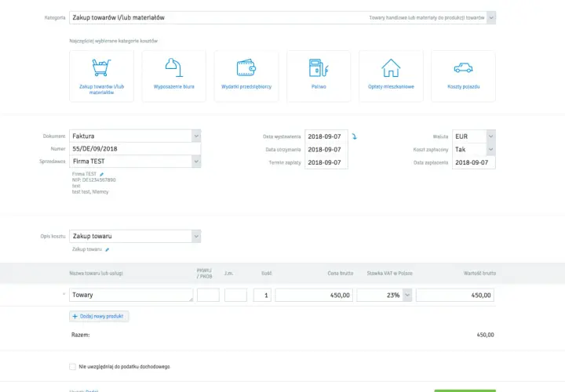Click Dodaj nowy produkt button

[x=99, y=316]
